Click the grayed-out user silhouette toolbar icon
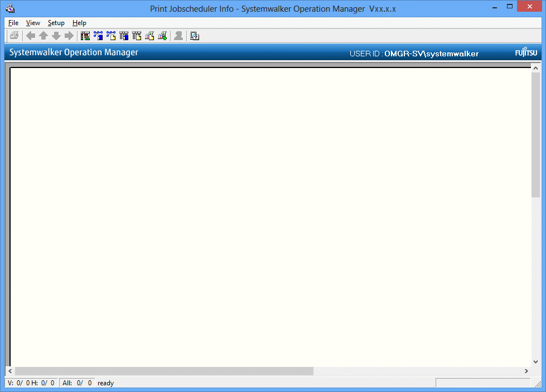 (x=178, y=36)
